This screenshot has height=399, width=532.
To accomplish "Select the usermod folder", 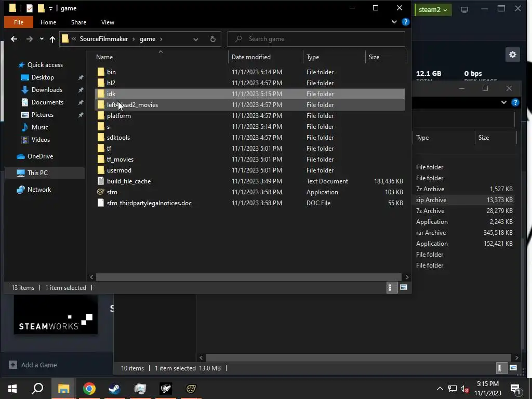I will point(249,170).
